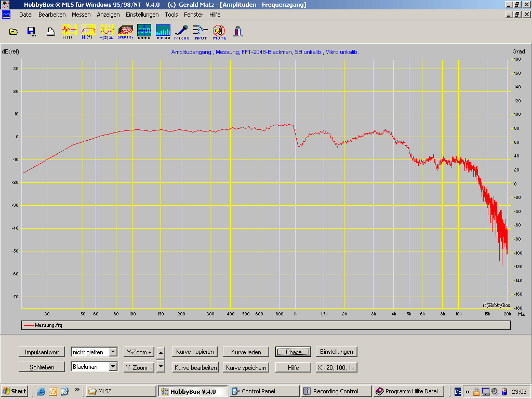Show frequency response H(f) view
532x399 pixels.
pyautogui.click(x=88, y=32)
